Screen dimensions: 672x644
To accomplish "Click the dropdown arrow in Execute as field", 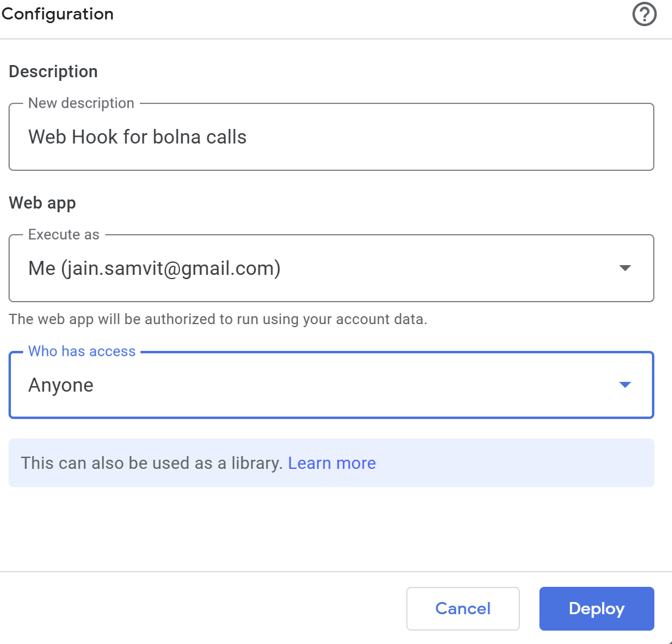I will click(626, 268).
